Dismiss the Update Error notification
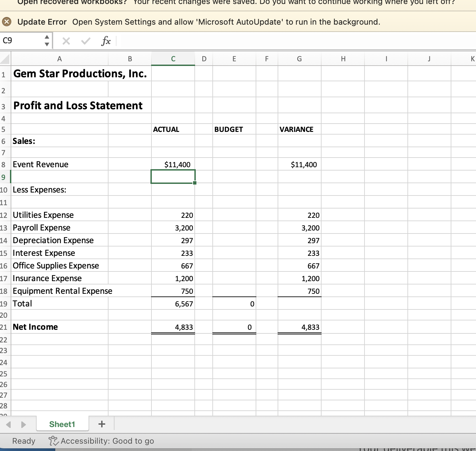Viewport: 476px width, 451px height. click(x=6, y=22)
